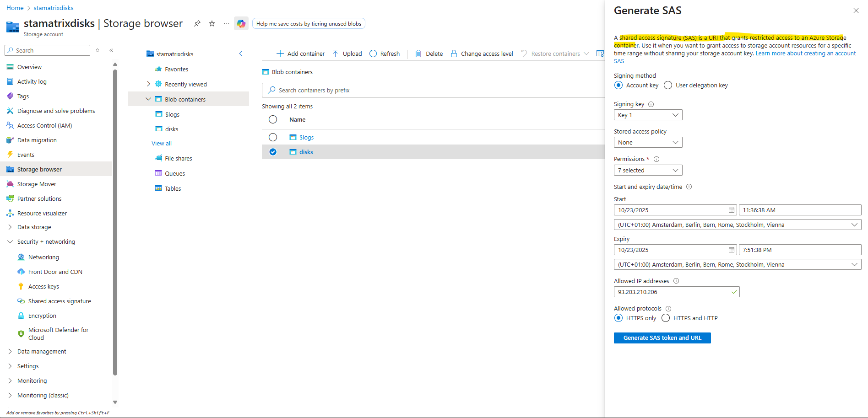Click the favorite star icon
The height and width of the screenshot is (418, 868).
[212, 23]
